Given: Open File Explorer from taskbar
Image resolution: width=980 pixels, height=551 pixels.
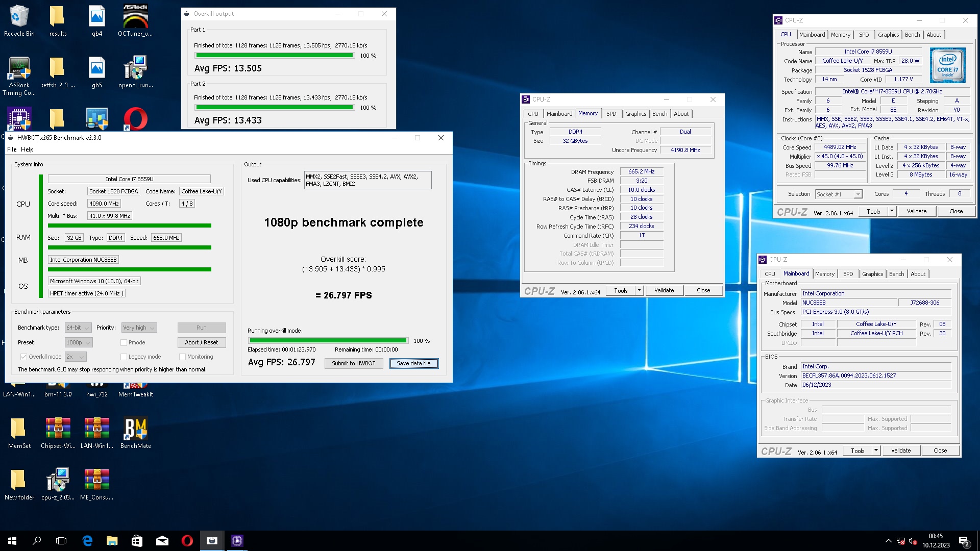Looking at the screenshot, I should [x=112, y=541].
